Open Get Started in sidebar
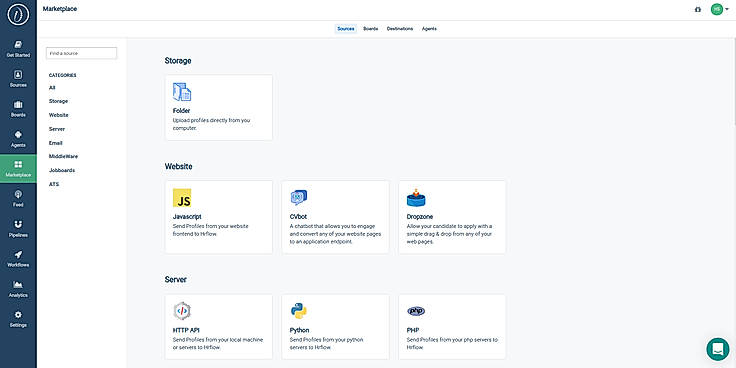This screenshot has height=368, width=736. [18, 49]
